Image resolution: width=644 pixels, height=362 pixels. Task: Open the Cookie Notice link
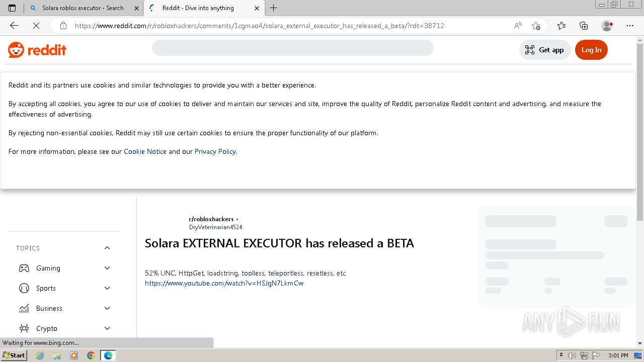145,151
